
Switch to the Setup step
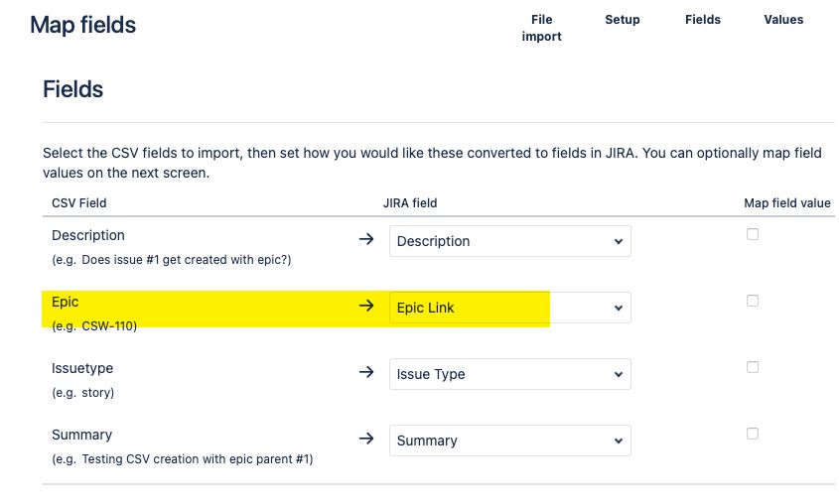tap(623, 20)
